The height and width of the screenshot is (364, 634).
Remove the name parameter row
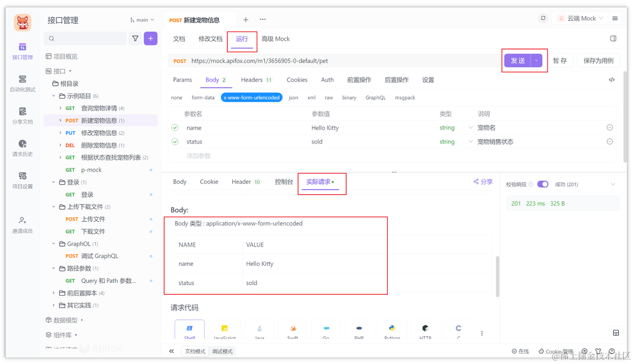pos(610,128)
